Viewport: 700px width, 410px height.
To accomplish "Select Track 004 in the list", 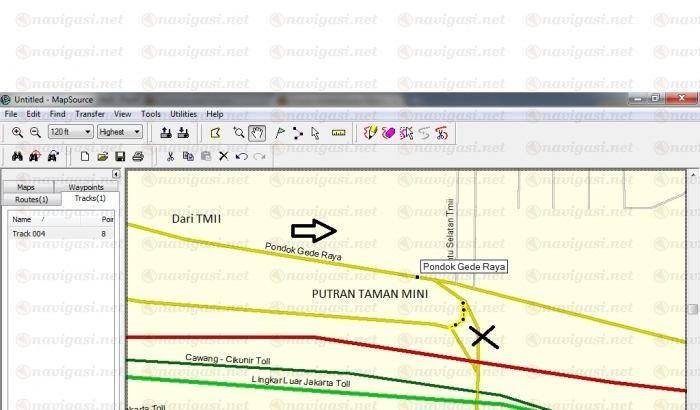I will tap(31, 233).
